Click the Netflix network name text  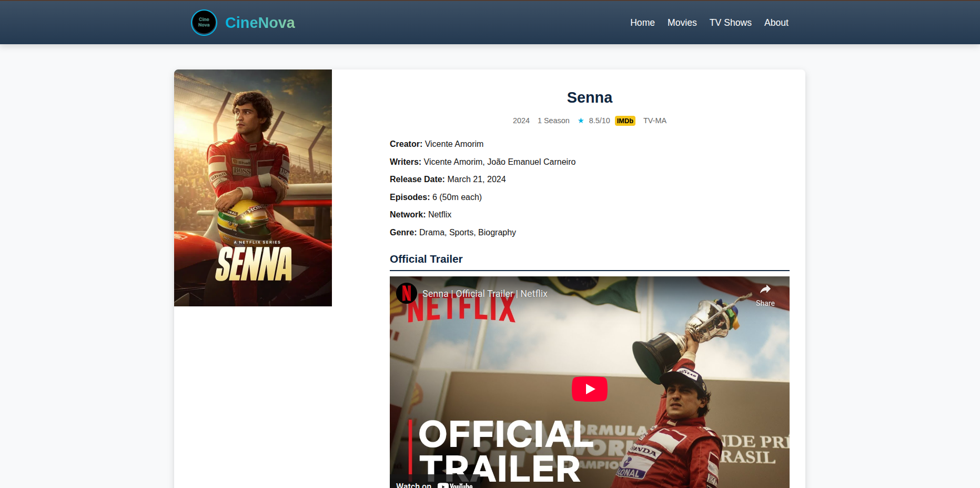click(440, 215)
